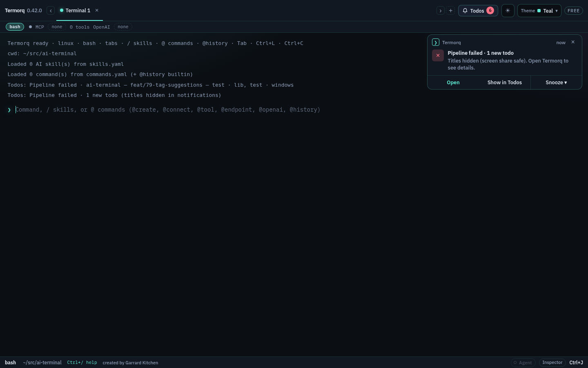
Task: Click the notification 'now' timestamp
Action: pyautogui.click(x=561, y=43)
